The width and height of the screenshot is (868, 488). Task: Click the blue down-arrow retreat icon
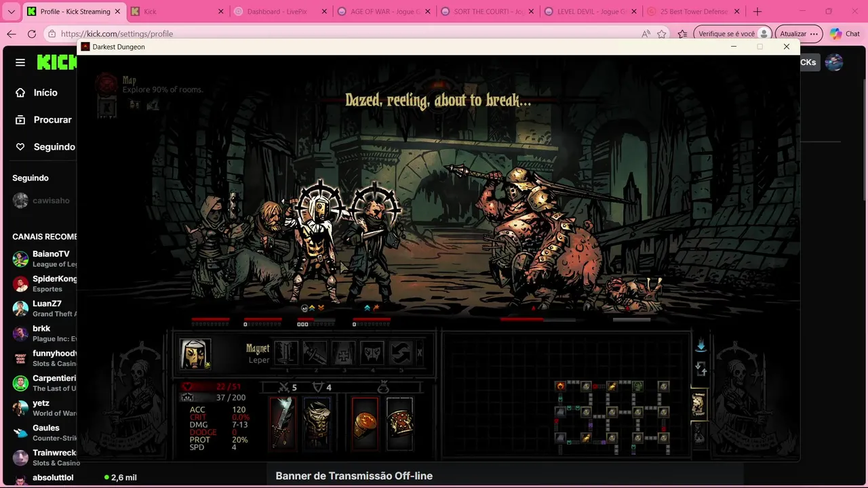(701, 346)
